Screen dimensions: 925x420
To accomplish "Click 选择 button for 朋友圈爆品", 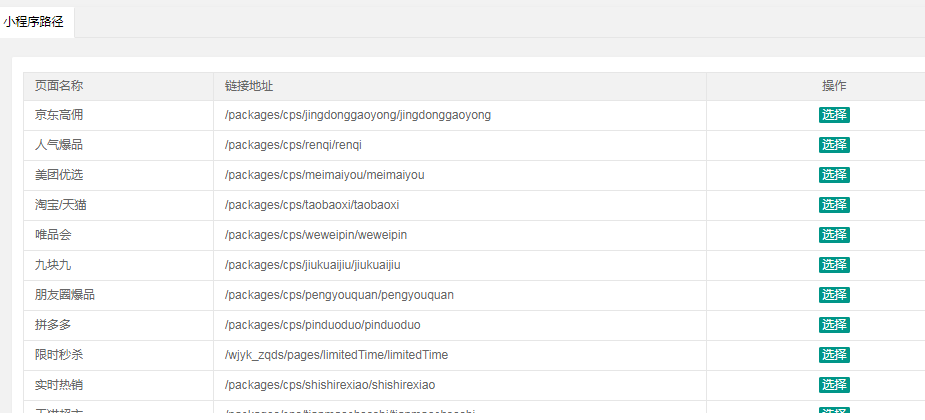I will pyautogui.click(x=834, y=296).
